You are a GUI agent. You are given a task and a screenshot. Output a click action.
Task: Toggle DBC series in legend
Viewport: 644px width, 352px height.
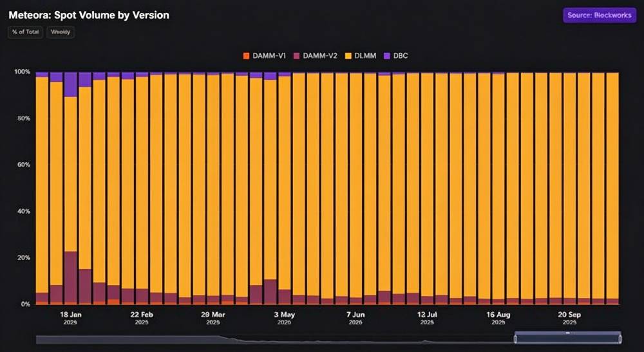396,56
